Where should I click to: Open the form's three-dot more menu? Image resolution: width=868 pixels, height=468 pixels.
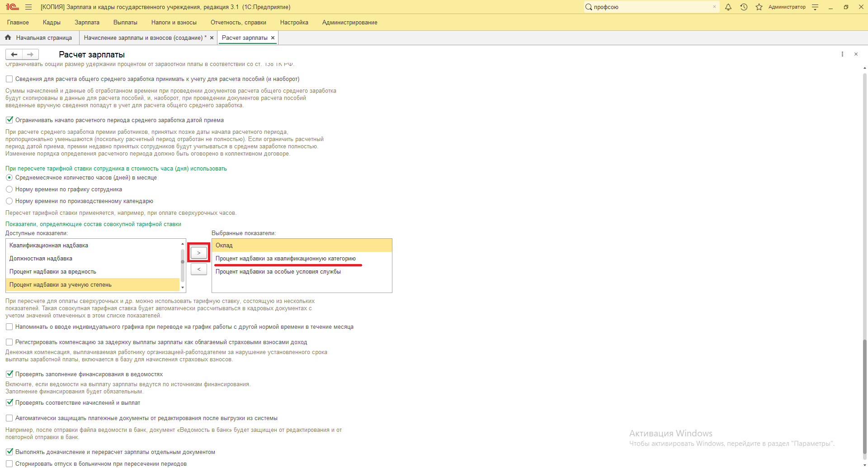coord(842,54)
